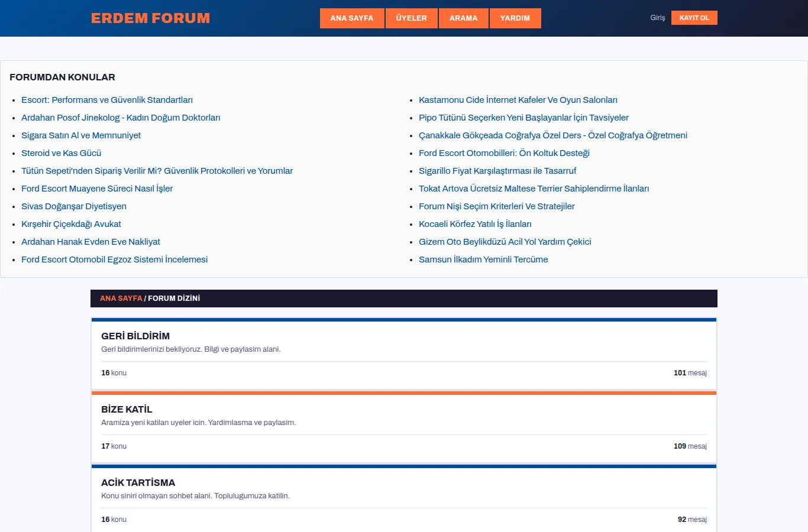
Task: Open Samsun İlkadım Yeminli Tercüme topic
Action: [483, 259]
